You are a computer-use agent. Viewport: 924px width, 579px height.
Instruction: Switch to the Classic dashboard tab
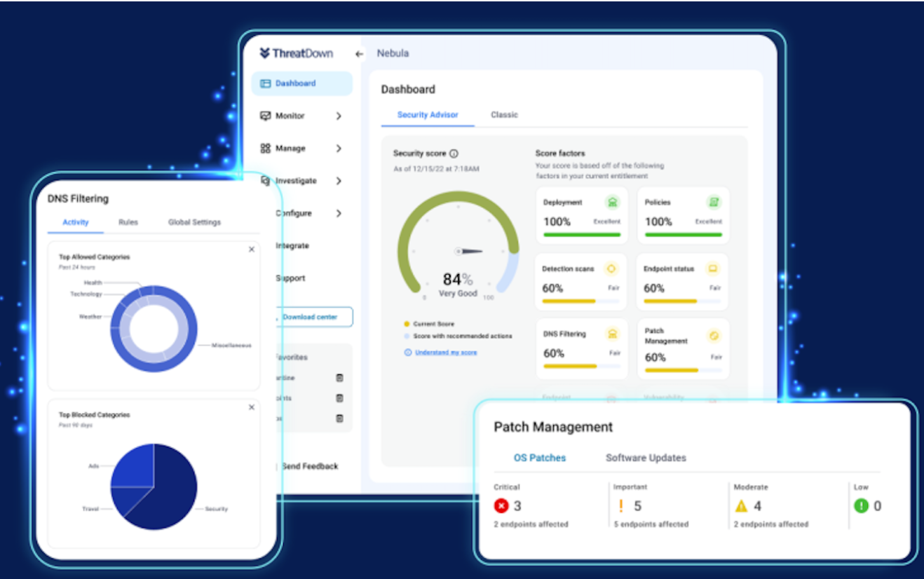click(x=504, y=115)
